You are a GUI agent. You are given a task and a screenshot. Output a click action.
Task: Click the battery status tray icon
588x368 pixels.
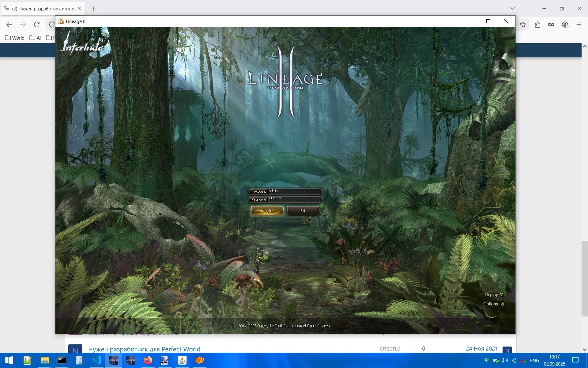pyautogui.click(x=495, y=360)
